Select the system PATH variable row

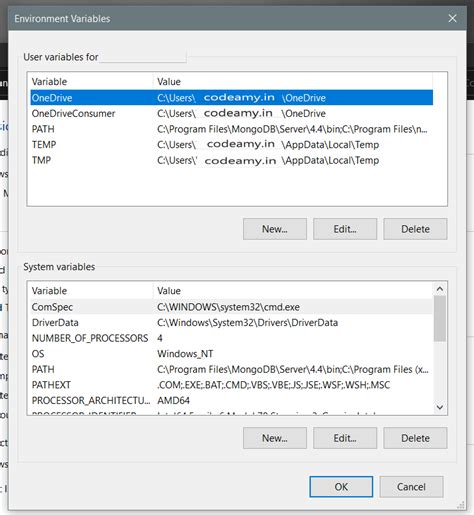232,369
